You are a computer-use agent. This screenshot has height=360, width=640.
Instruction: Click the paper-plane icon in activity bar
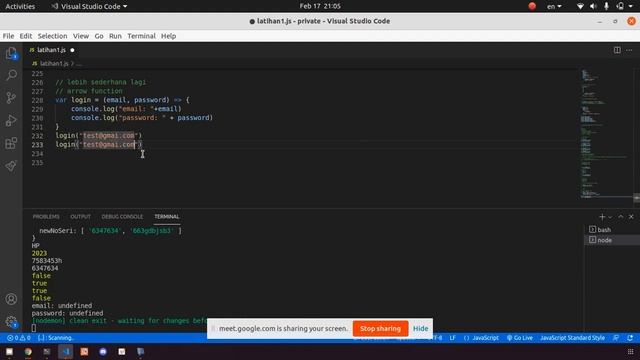(11, 166)
